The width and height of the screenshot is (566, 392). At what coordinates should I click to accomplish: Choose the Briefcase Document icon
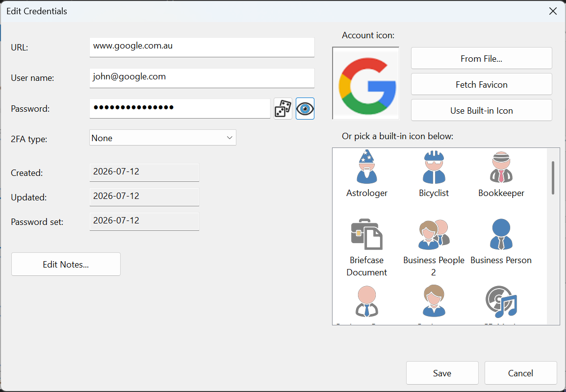point(367,234)
